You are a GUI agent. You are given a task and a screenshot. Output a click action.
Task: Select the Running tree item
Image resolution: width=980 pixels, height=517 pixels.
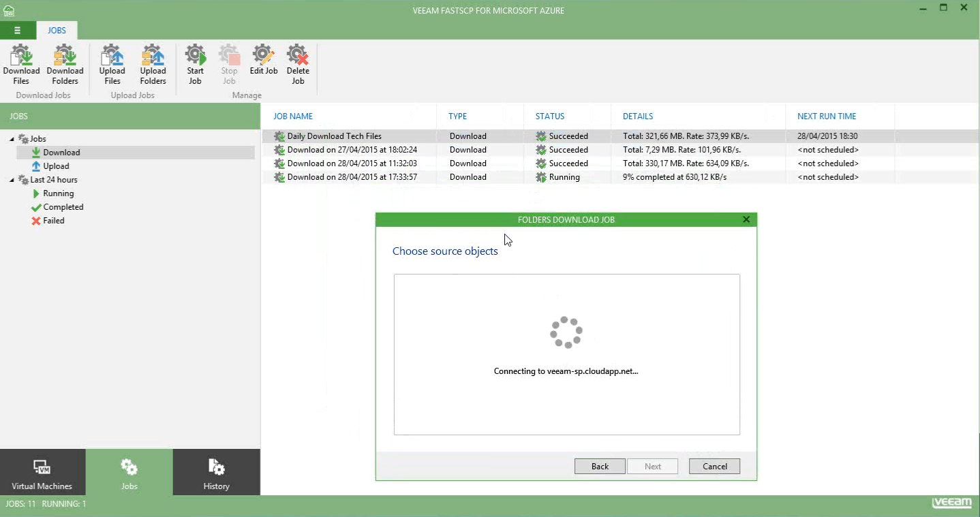click(58, 193)
